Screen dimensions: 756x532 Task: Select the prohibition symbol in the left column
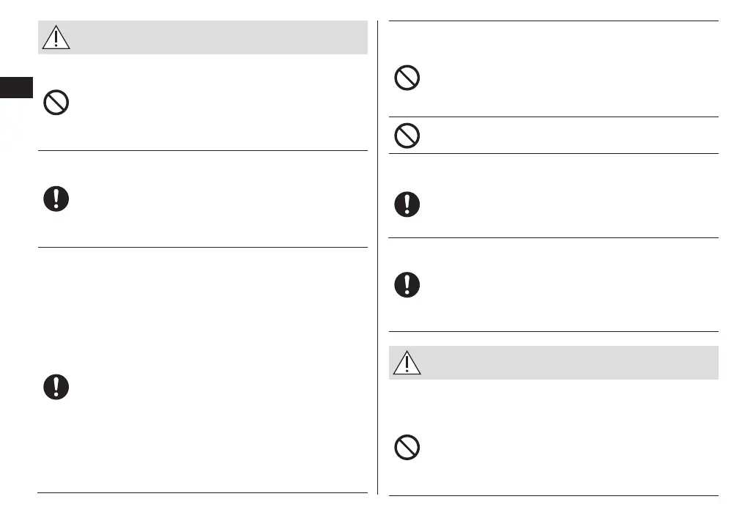[x=56, y=102]
